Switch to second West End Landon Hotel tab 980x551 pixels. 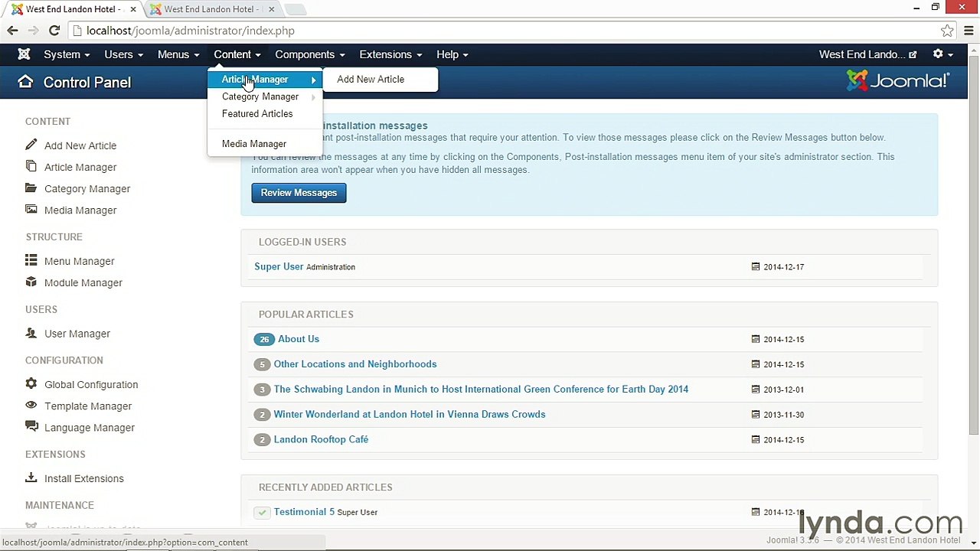[x=211, y=9]
